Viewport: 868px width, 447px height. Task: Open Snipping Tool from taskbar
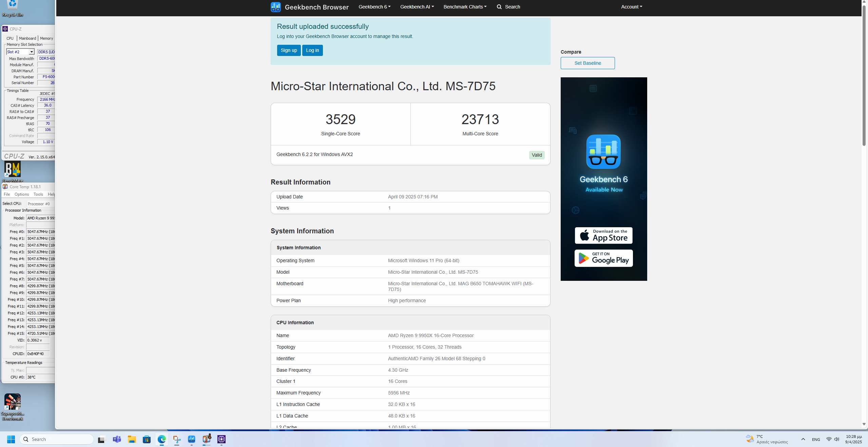click(x=177, y=439)
